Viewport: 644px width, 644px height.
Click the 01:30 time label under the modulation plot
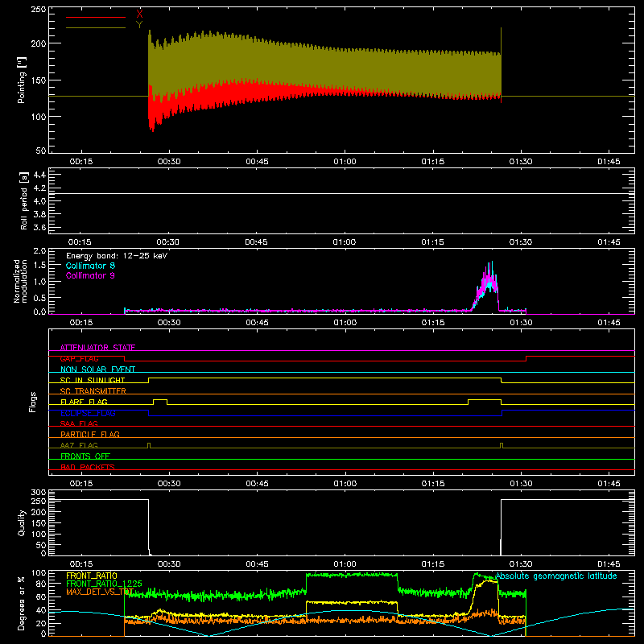coord(521,323)
